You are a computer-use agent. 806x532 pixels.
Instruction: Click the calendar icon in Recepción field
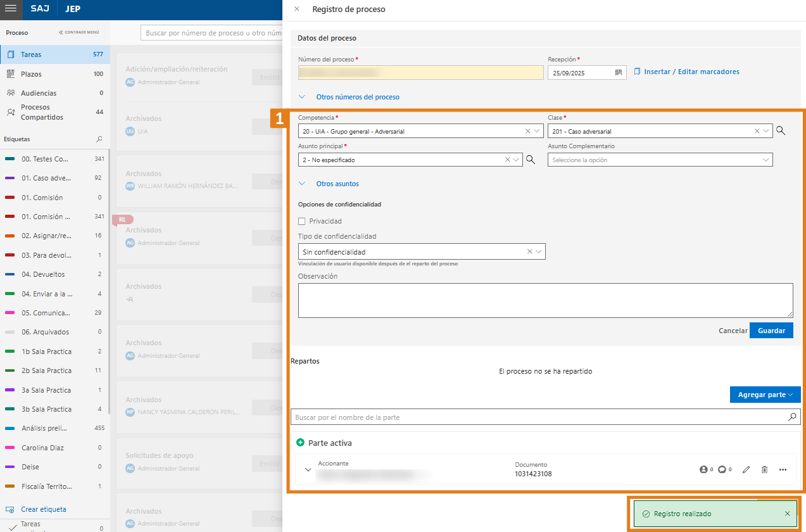pos(618,73)
